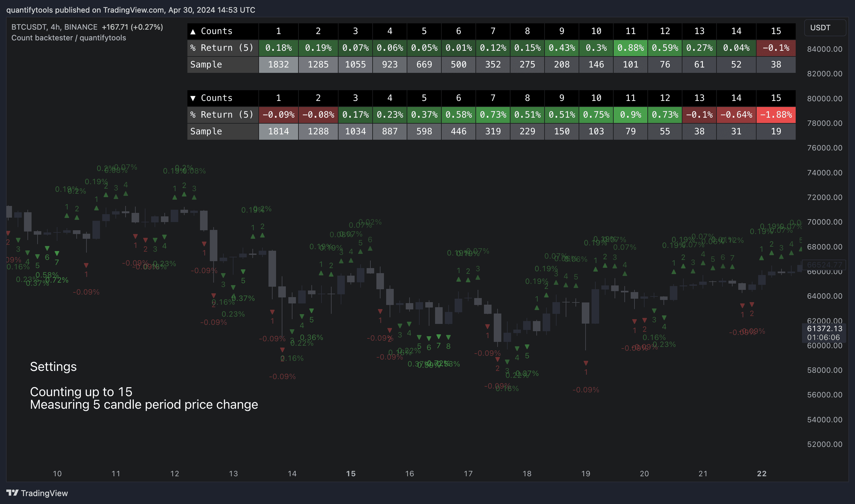Screen dimensions: 855x504
Task: Select date 22 on the time axis
Action: [x=762, y=473]
